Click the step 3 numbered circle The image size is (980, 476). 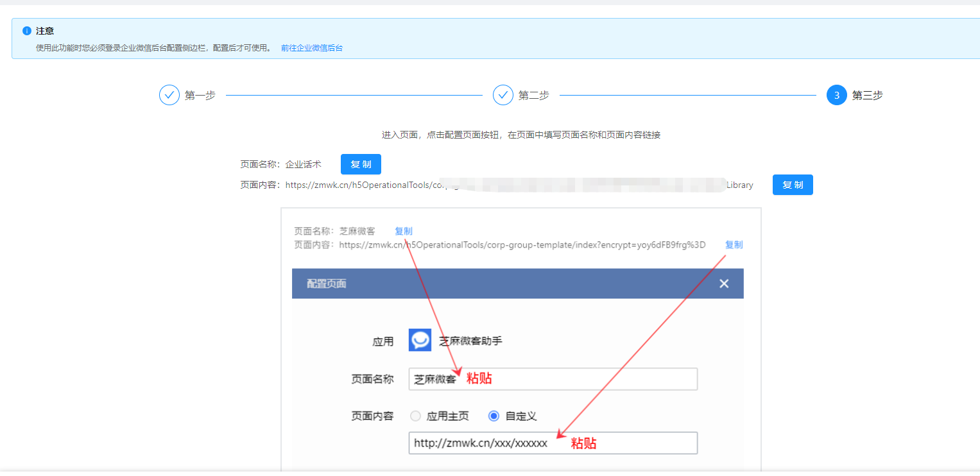click(x=837, y=95)
